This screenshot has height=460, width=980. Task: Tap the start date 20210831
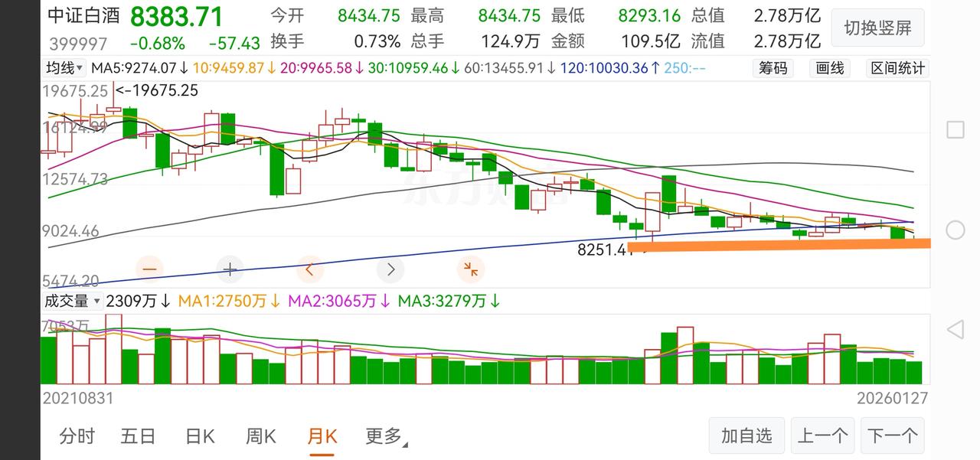point(78,397)
